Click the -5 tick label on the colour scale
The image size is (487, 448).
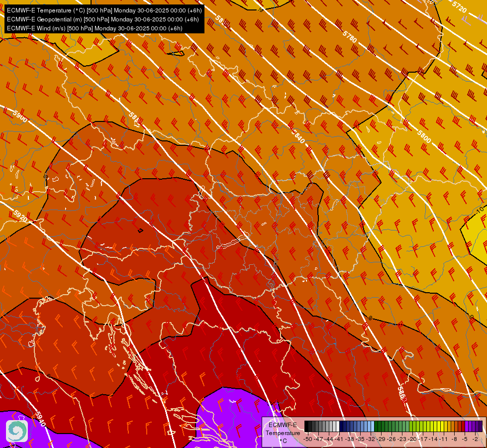465,439
